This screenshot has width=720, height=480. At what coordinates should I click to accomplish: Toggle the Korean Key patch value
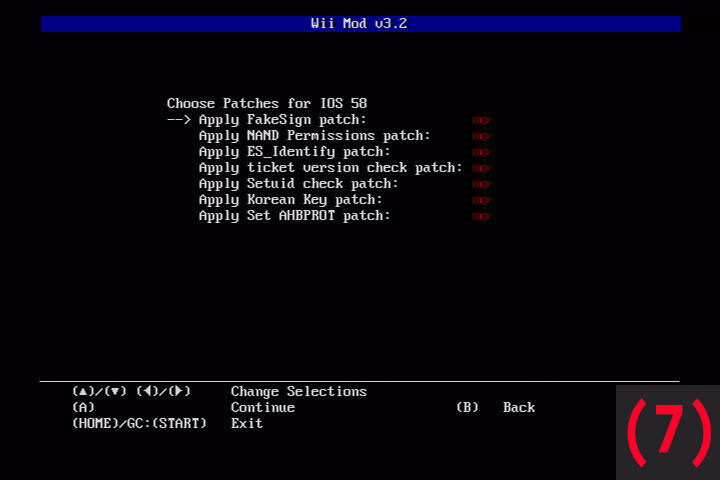pyautogui.click(x=481, y=201)
